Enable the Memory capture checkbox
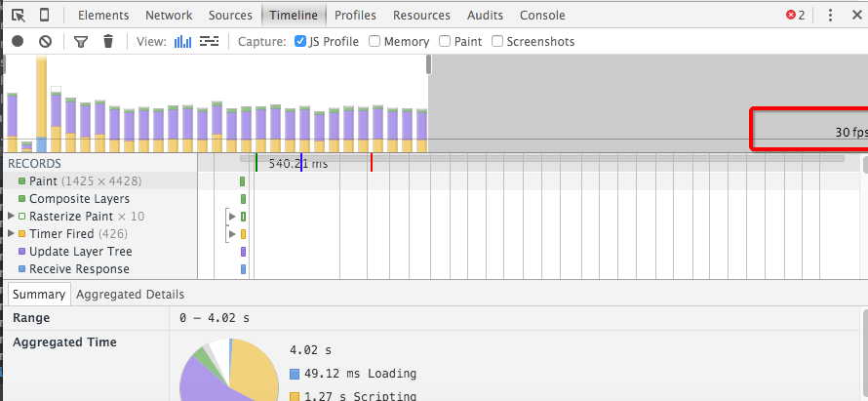 coord(375,42)
